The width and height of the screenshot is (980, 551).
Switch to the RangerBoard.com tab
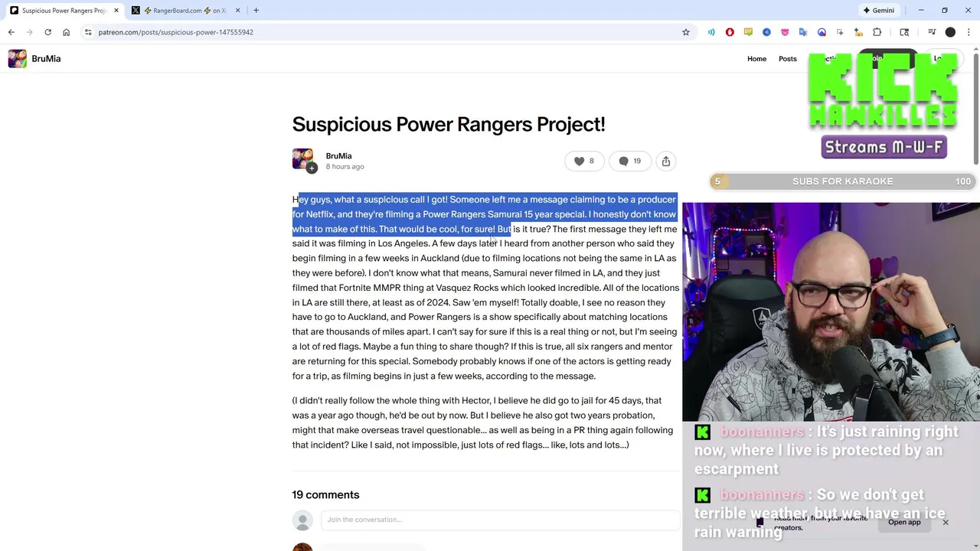[x=185, y=10]
